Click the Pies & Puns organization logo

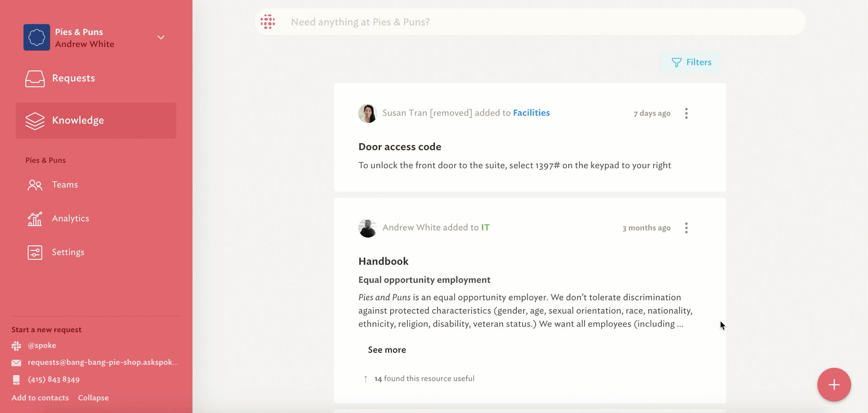click(x=37, y=38)
